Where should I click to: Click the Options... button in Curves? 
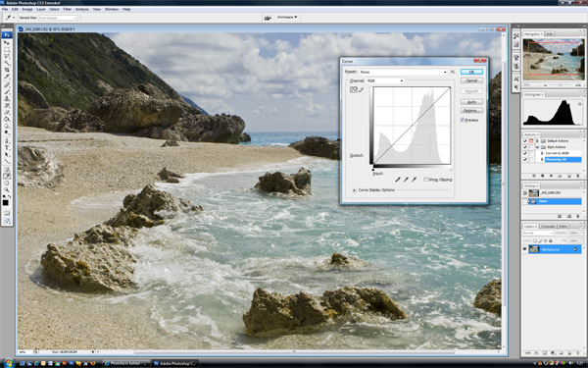(471, 110)
